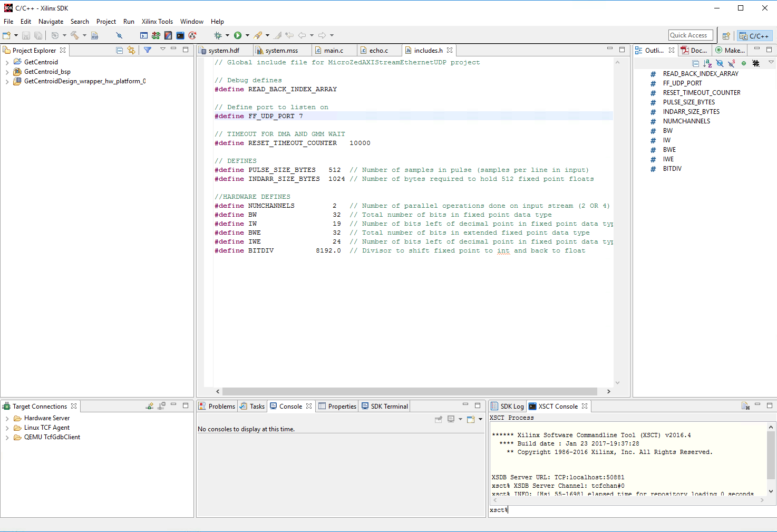Switch to the SDK Log tab
Viewport: 777px width, 532px height.
[507, 407]
